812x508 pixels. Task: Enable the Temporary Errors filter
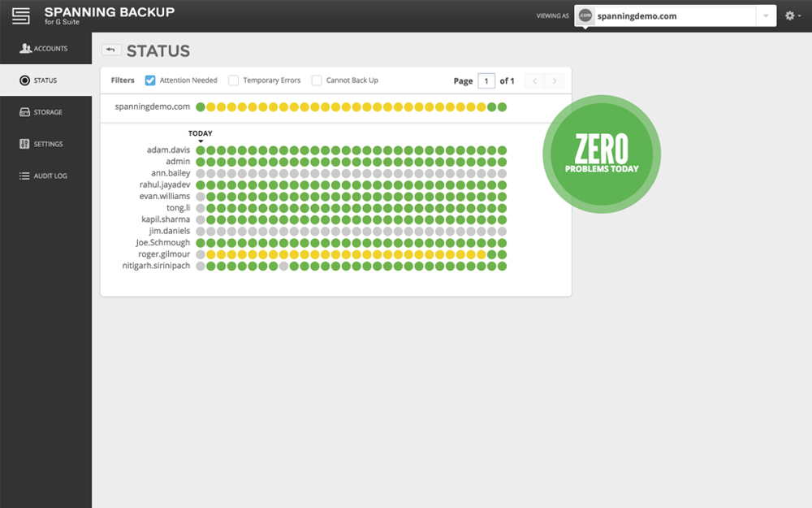(x=234, y=80)
